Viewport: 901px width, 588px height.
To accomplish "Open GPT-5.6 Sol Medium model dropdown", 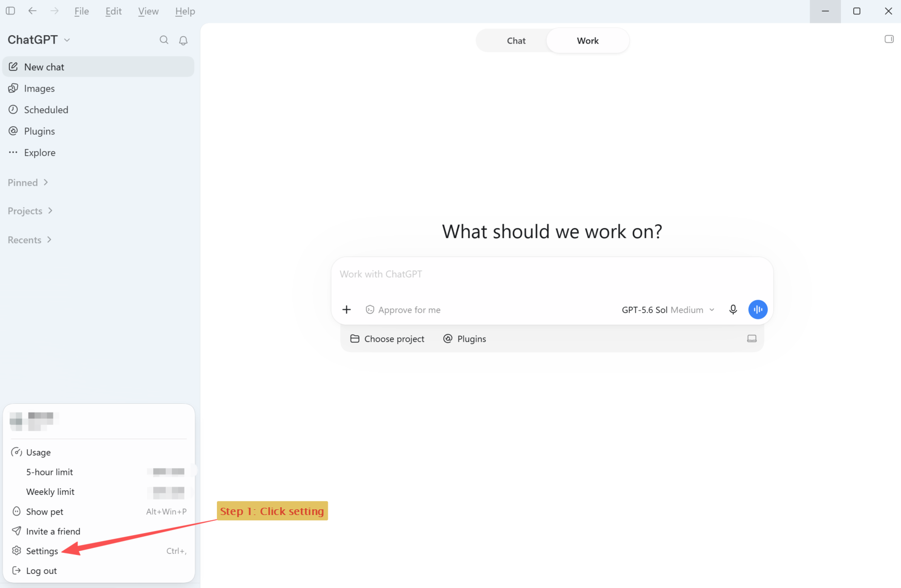I will 668,310.
